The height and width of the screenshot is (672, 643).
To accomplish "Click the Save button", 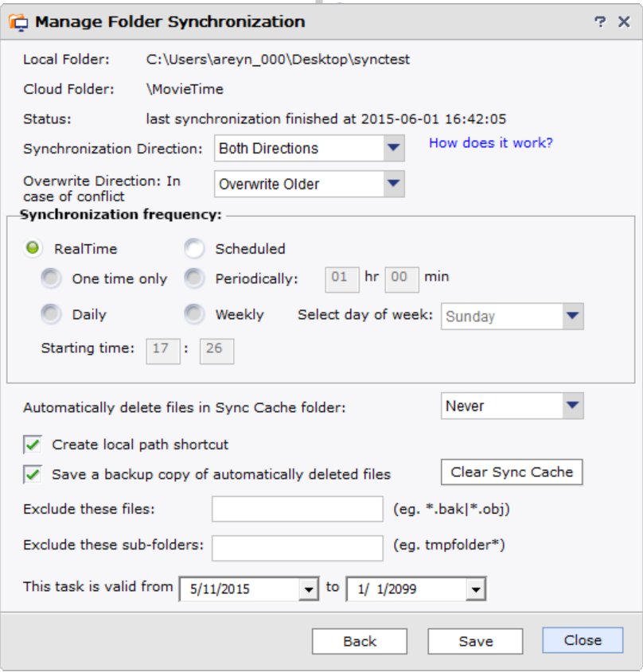I will (x=475, y=641).
